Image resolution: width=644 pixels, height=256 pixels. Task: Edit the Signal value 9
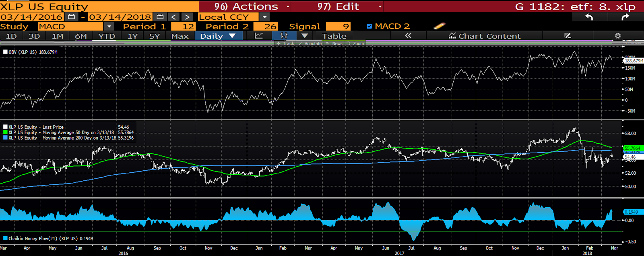[x=339, y=26]
